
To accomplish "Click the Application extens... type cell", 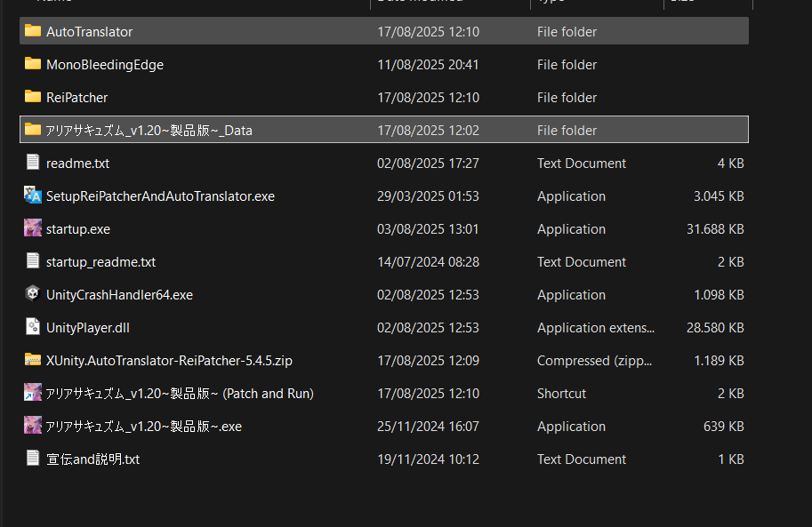I will pyautogui.click(x=595, y=328).
